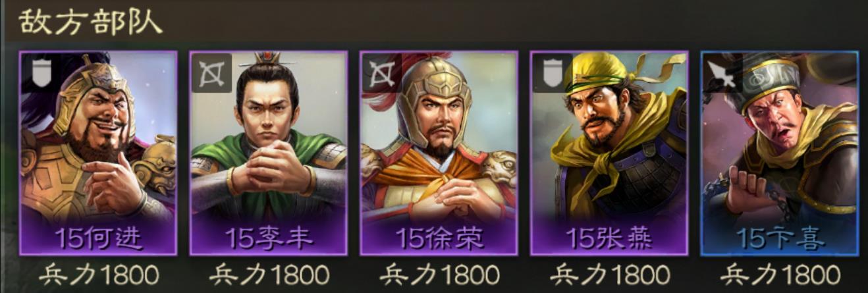Viewport: 868px width, 293px height.
Task: Click the bow icon on 李丰's card
Action: coord(212,72)
